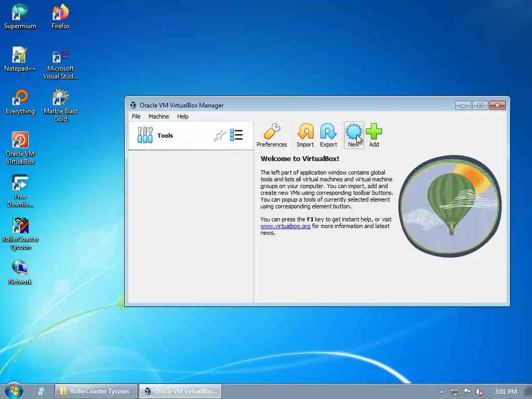The image size is (532, 399).
Task: Select the Firefox desktop shortcut
Action: [60, 17]
